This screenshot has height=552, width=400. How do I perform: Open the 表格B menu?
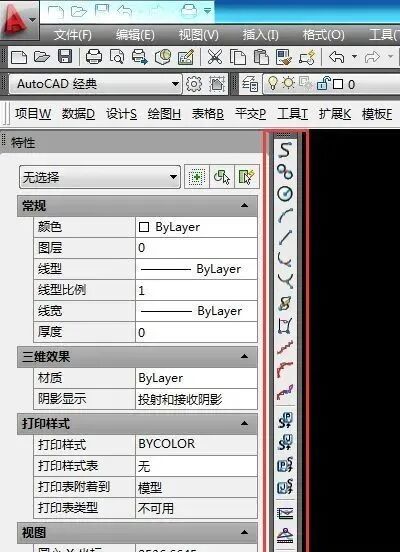tap(207, 114)
